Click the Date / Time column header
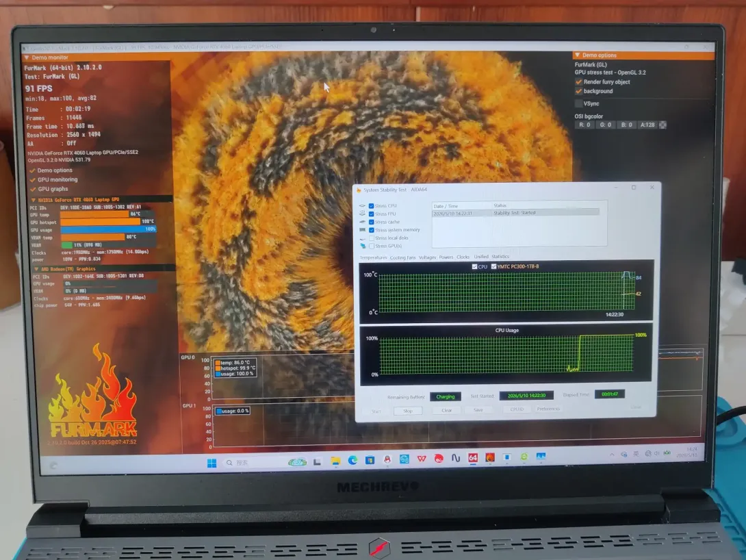746x560 pixels. [x=461, y=206]
